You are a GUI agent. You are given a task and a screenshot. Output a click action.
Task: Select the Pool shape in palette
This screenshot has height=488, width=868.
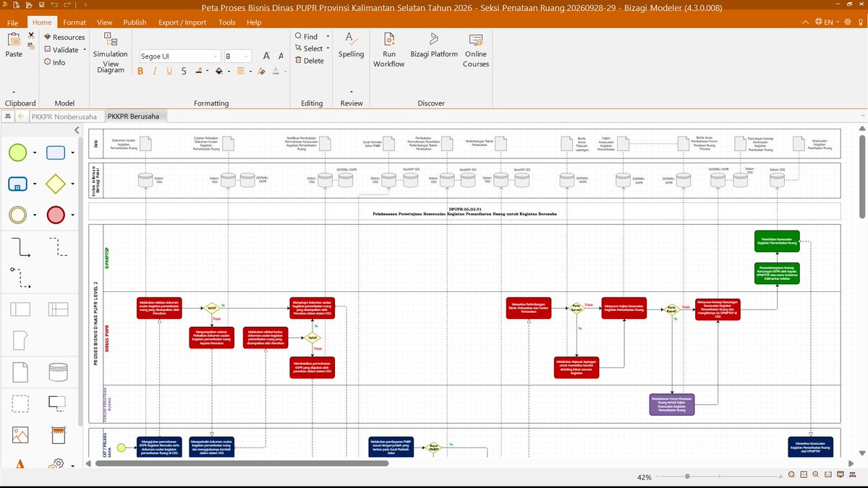pyautogui.click(x=20, y=309)
